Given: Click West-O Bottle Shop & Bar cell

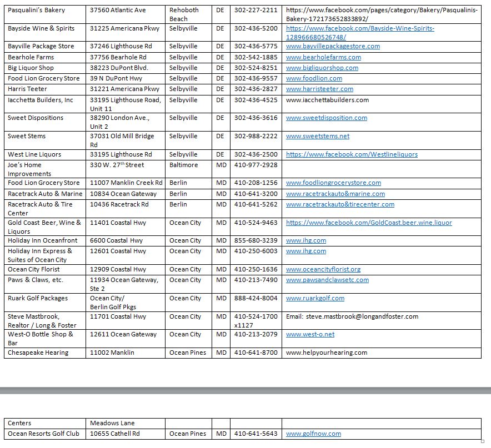Looking at the screenshot, I should click(x=45, y=339).
